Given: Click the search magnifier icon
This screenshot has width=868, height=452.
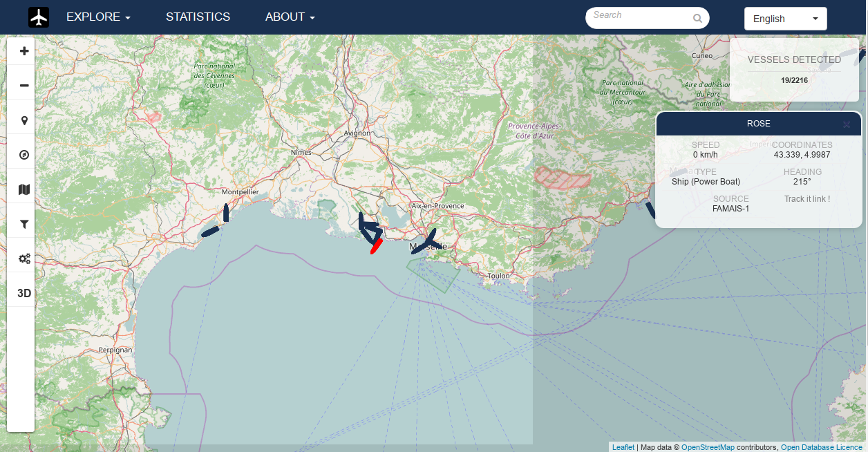Looking at the screenshot, I should (x=697, y=18).
